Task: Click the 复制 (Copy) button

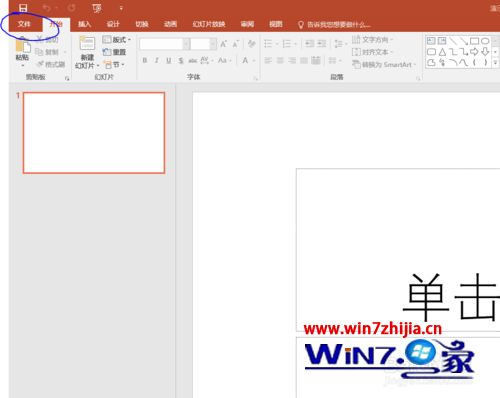Action: [47, 52]
